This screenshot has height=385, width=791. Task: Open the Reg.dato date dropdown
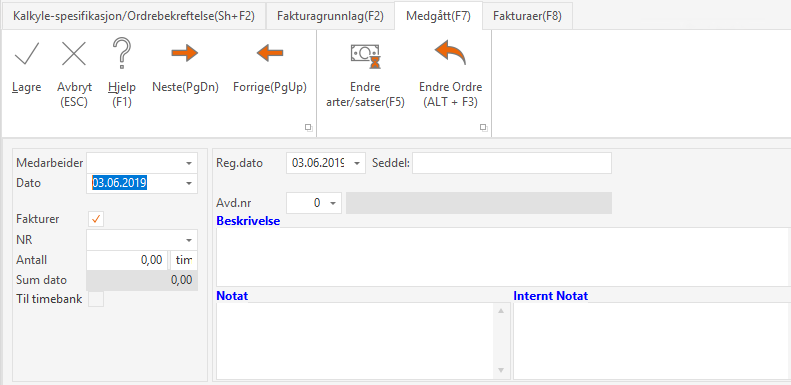(x=357, y=163)
